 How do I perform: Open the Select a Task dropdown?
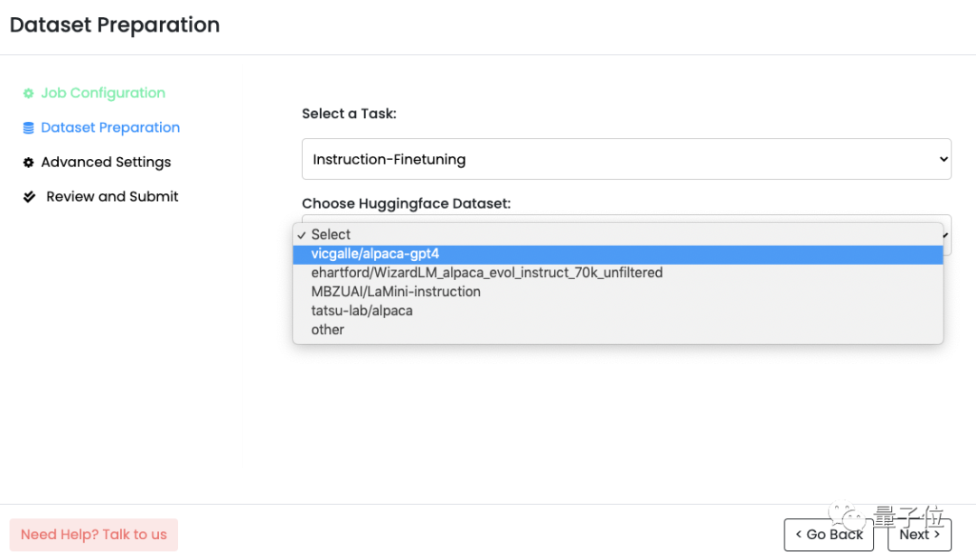coord(625,159)
